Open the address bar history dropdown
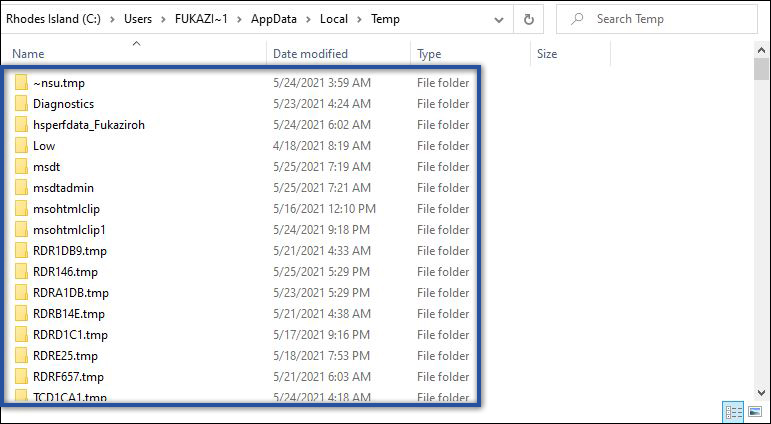771x424 pixels. [499, 20]
